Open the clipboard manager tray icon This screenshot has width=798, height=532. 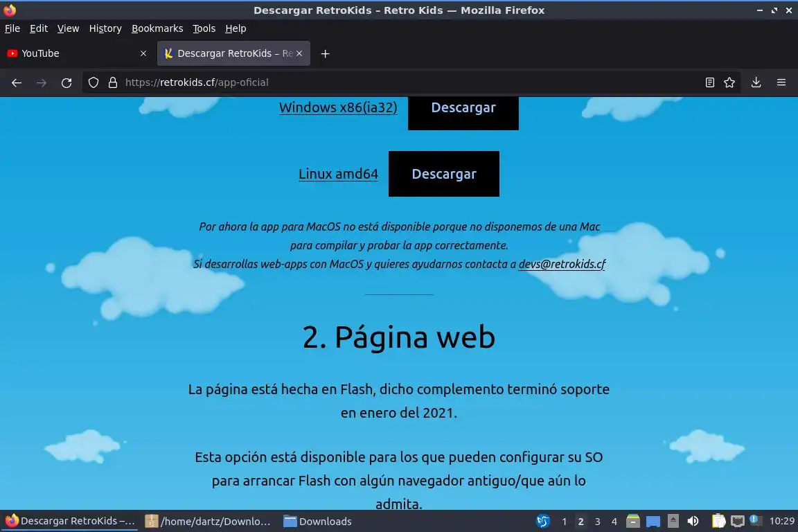coord(718,522)
